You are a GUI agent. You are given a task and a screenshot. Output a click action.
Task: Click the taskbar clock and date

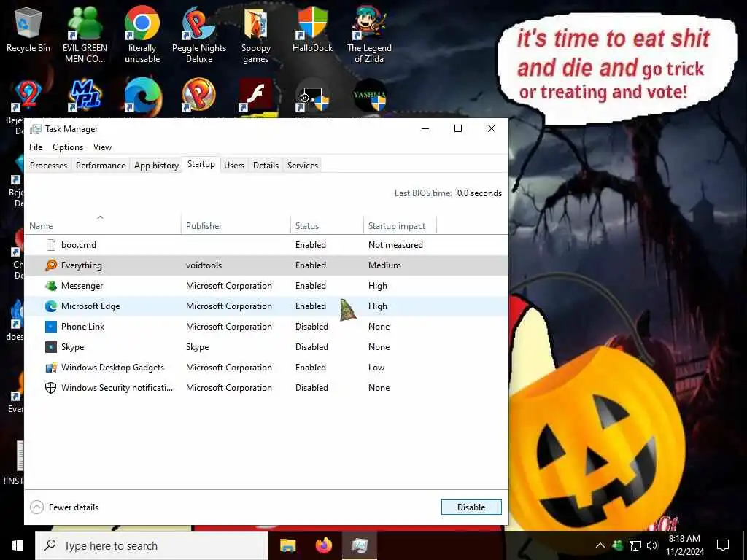684,545
